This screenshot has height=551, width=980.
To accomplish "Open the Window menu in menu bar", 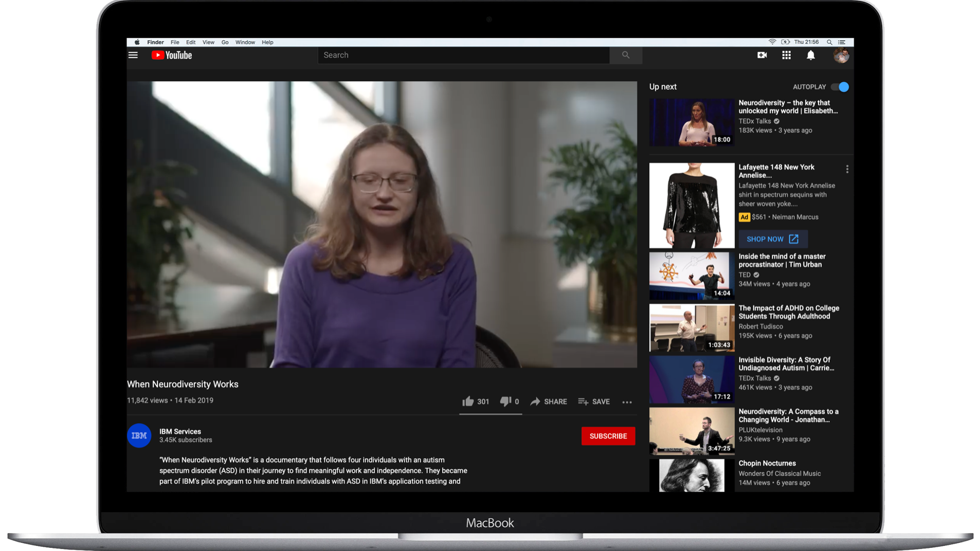I will [x=245, y=42].
